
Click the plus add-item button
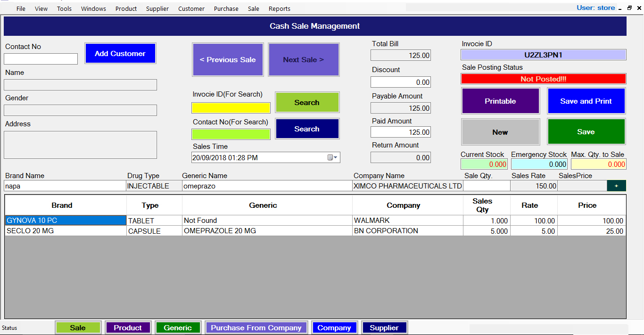[616, 186]
